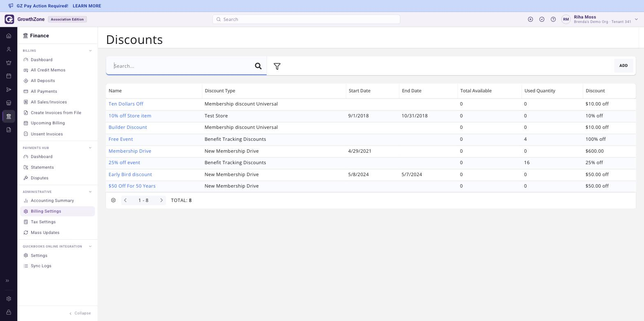
Task: Open the Membership Drive discount
Action: [130, 151]
